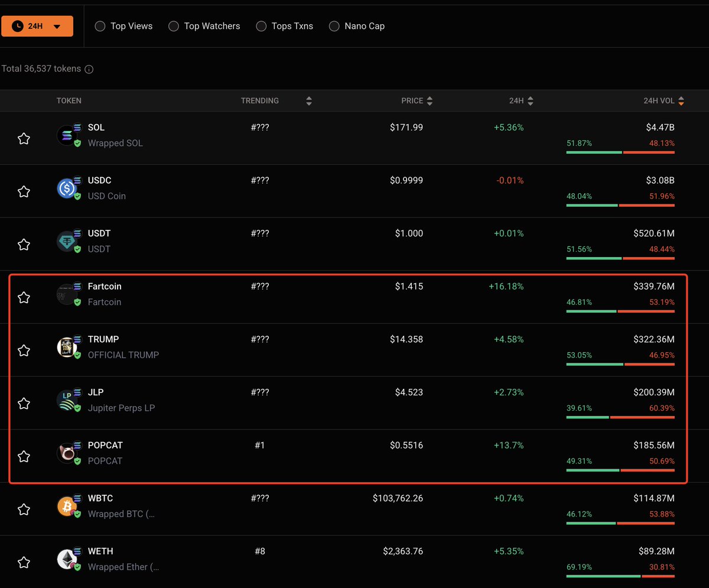Add TRUMP to favorites via star
Viewport: 709px width, 588px height.
(24, 350)
